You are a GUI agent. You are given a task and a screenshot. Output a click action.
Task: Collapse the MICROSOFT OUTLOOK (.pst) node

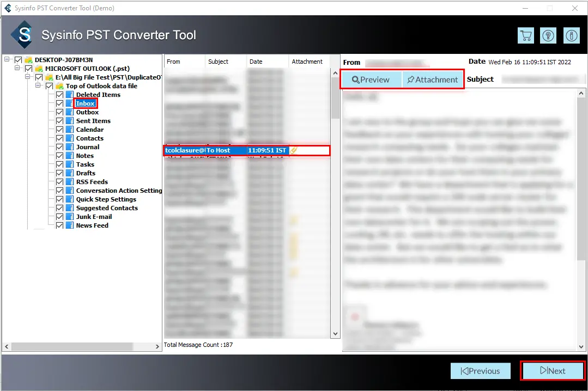(18, 69)
